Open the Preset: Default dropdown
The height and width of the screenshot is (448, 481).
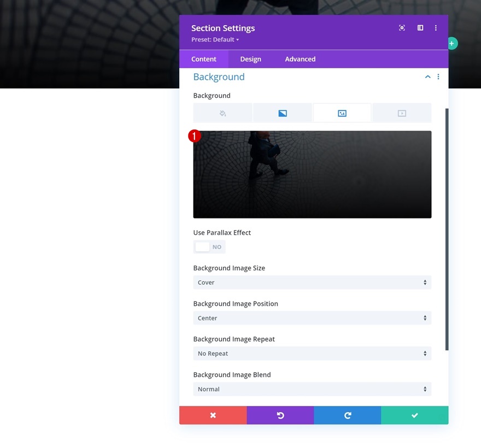[x=215, y=39]
